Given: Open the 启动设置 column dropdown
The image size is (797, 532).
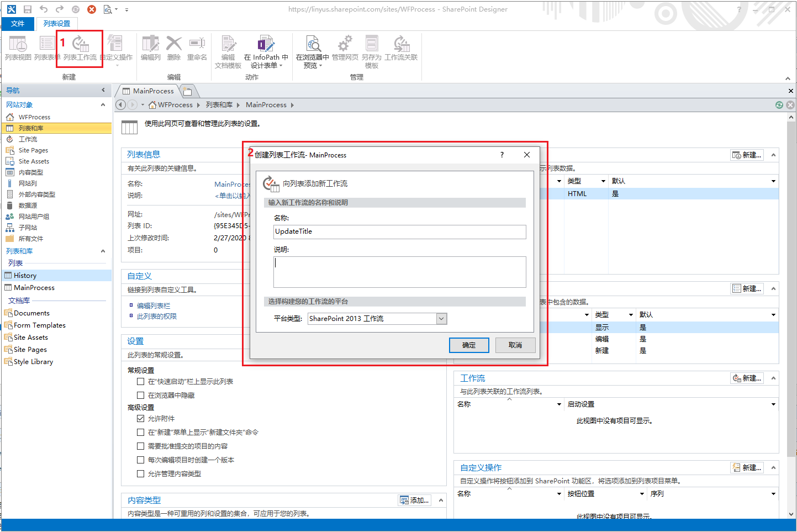Looking at the screenshot, I should tap(773, 404).
